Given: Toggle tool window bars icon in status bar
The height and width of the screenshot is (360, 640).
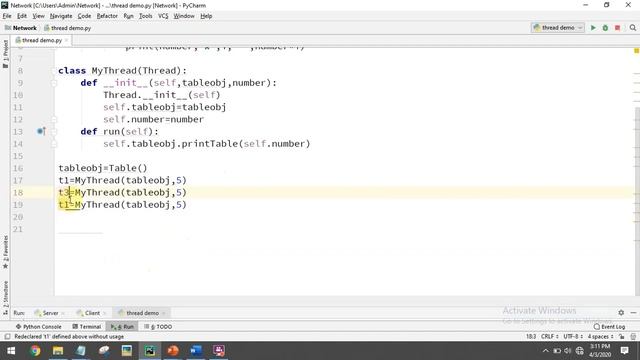Looking at the screenshot, I should (x=7, y=337).
